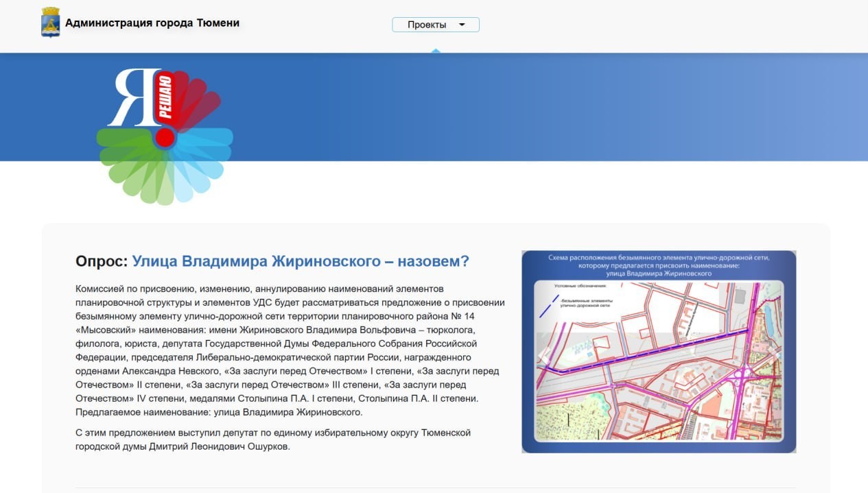Image resolution: width=868 pixels, height=493 pixels.
Task: Open the «Администрация города Тюмени» header link
Action: [x=152, y=23]
